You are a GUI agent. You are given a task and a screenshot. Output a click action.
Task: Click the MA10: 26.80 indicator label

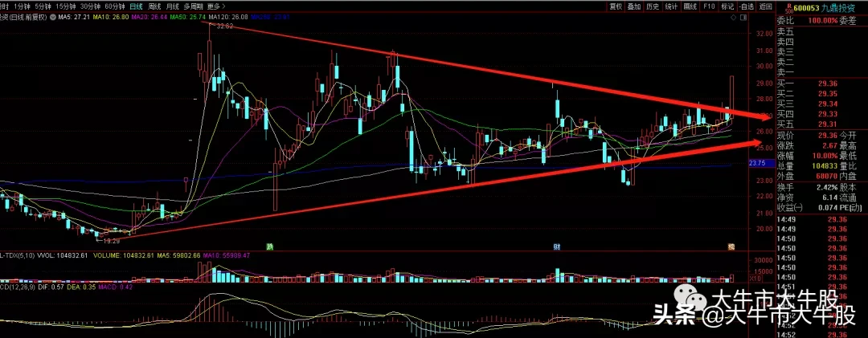[111, 18]
